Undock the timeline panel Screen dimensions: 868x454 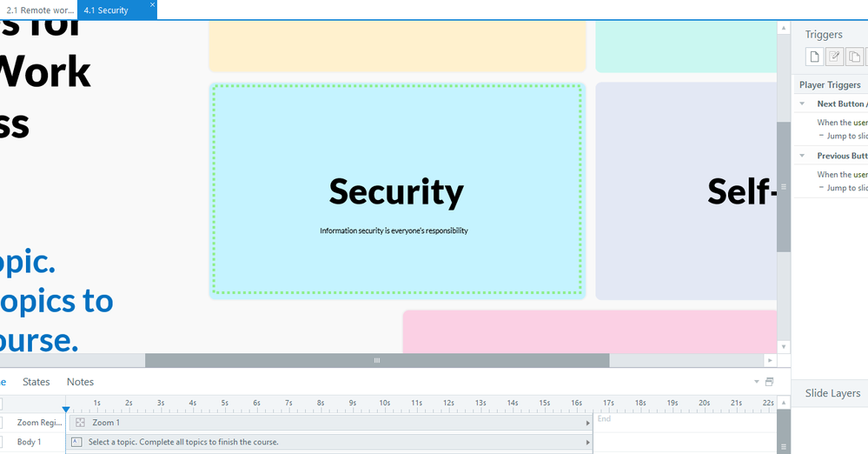coord(769,382)
